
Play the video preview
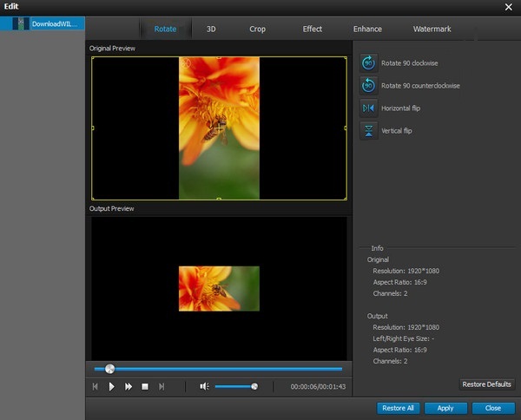(x=112, y=386)
